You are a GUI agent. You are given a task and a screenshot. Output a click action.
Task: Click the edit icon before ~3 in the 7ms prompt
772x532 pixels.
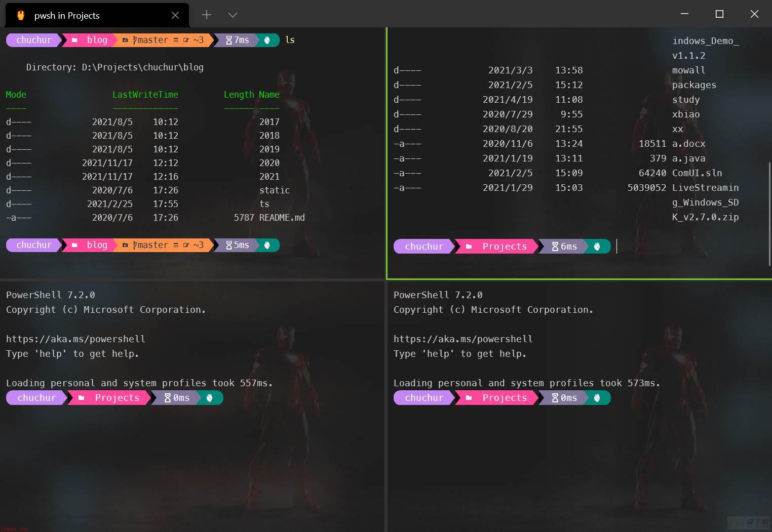point(186,40)
